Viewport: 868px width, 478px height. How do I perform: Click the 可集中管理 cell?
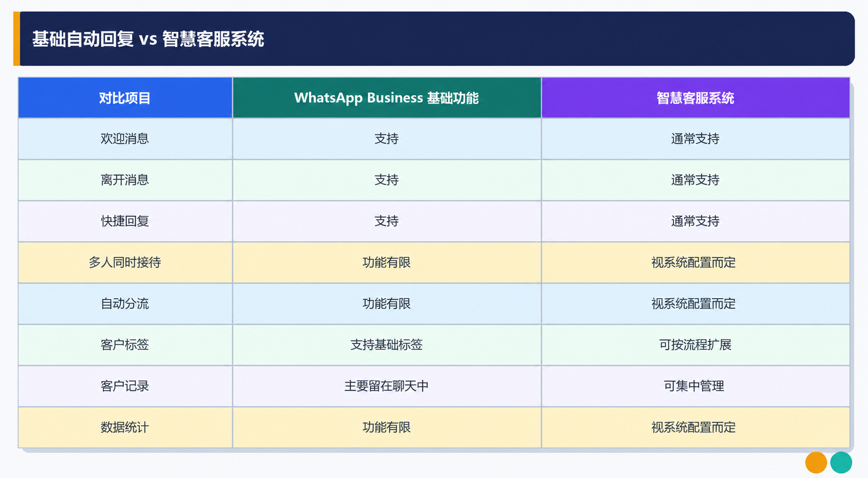[694, 386]
